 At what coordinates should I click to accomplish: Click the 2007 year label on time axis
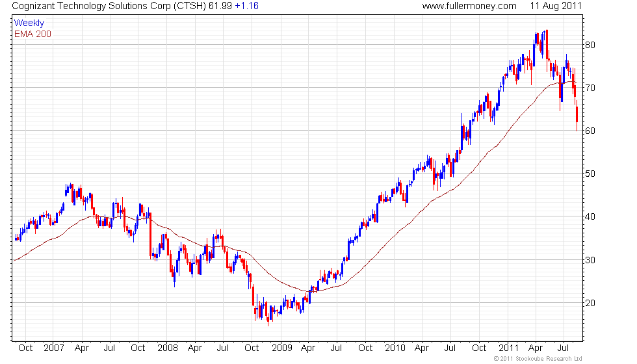coord(53,348)
